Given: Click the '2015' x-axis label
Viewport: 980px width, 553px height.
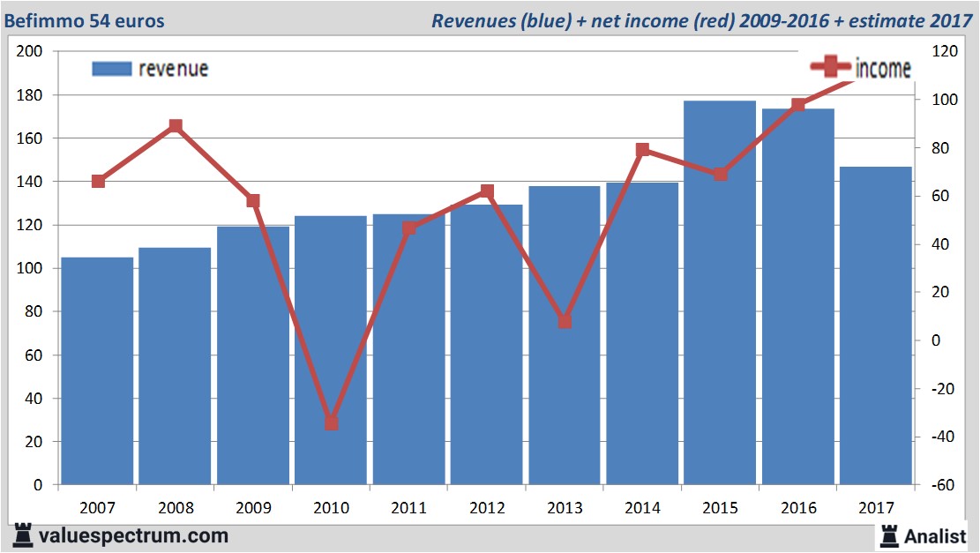Looking at the screenshot, I should 720,507.
